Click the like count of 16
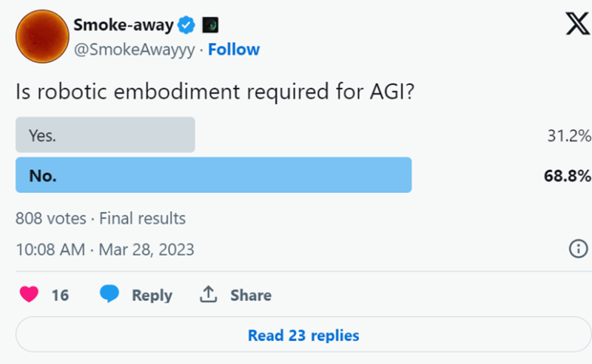This screenshot has height=364, width=592. point(60,295)
